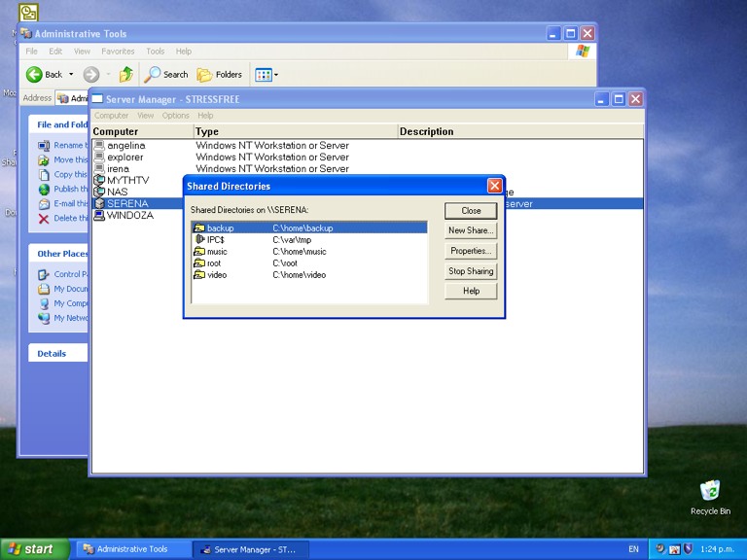Click the explorer computer icon

tap(99, 157)
